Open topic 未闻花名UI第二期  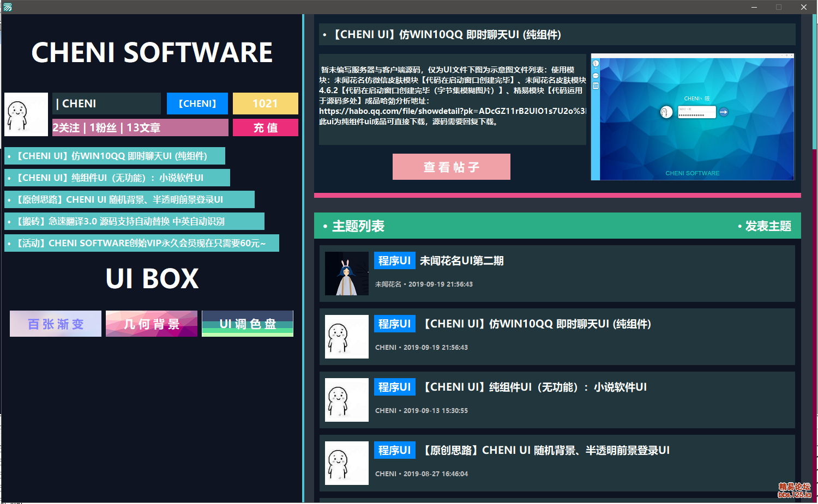(x=462, y=261)
